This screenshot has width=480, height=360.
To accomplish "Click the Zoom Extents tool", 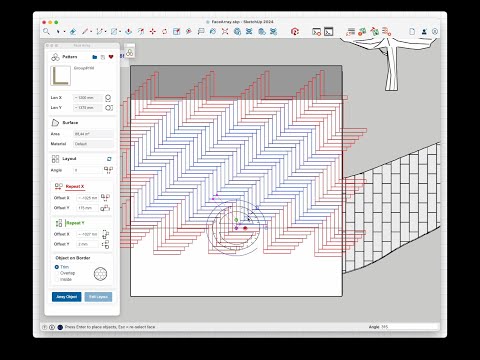I will pyautogui.click(x=225, y=32).
